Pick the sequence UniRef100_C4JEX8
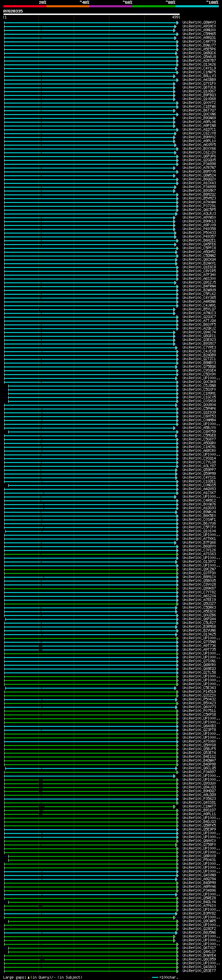222x980 pixels. pyautogui.click(x=199, y=351)
